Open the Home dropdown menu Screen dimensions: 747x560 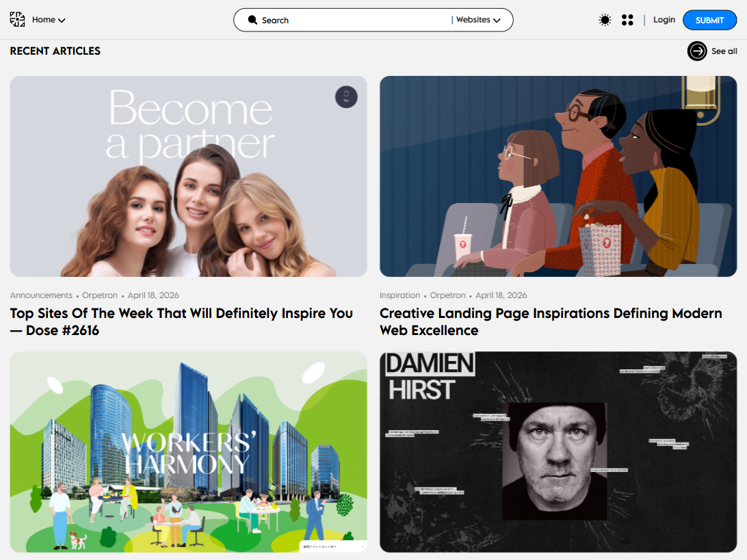tap(49, 20)
